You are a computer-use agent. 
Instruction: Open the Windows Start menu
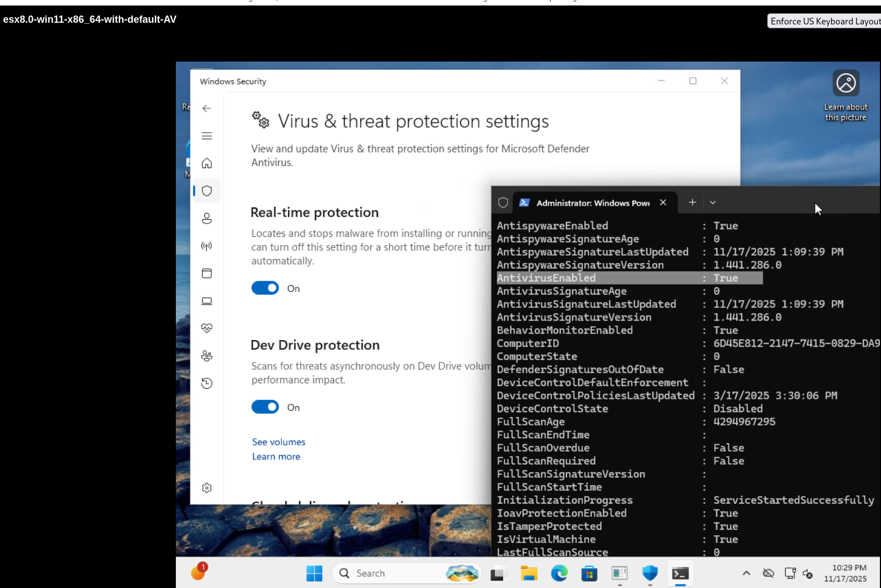(x=315, y=573)
